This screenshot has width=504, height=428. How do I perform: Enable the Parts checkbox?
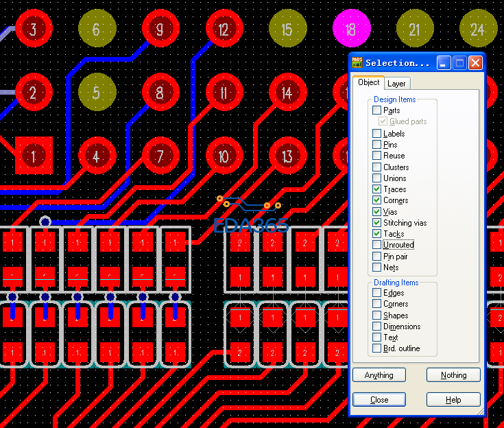pos(376,110)
